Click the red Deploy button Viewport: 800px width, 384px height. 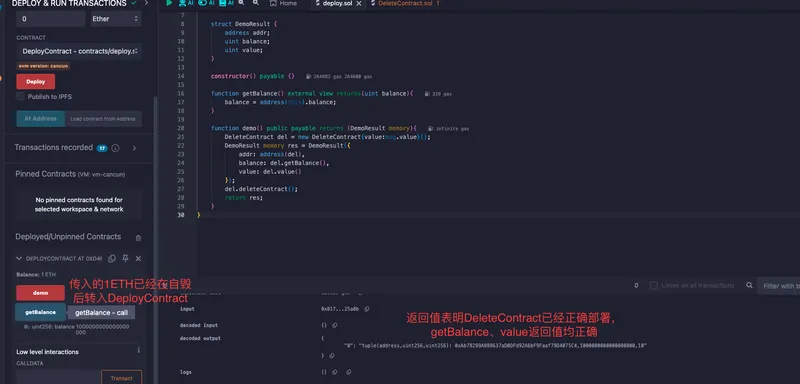tap(36, 82)
